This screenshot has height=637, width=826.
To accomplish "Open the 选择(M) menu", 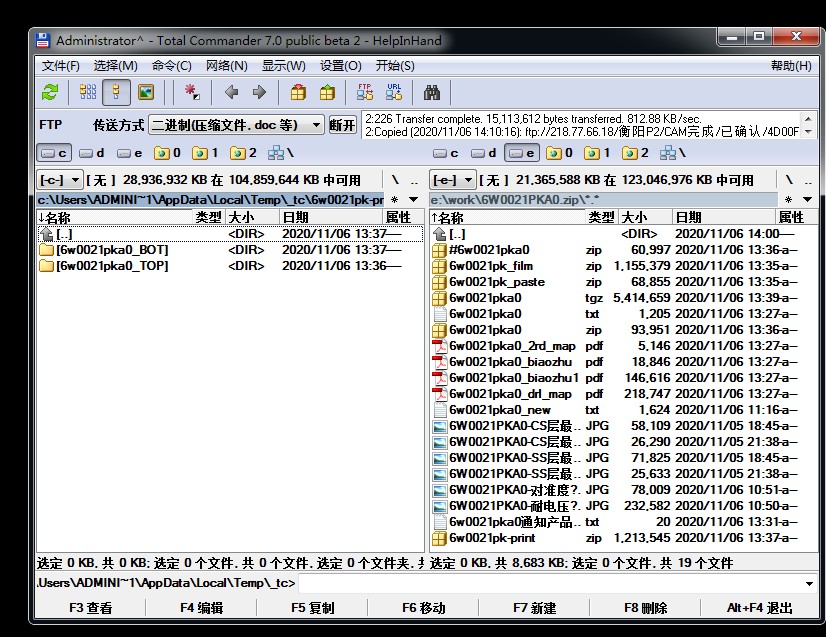I will click(x=115, y=66).
